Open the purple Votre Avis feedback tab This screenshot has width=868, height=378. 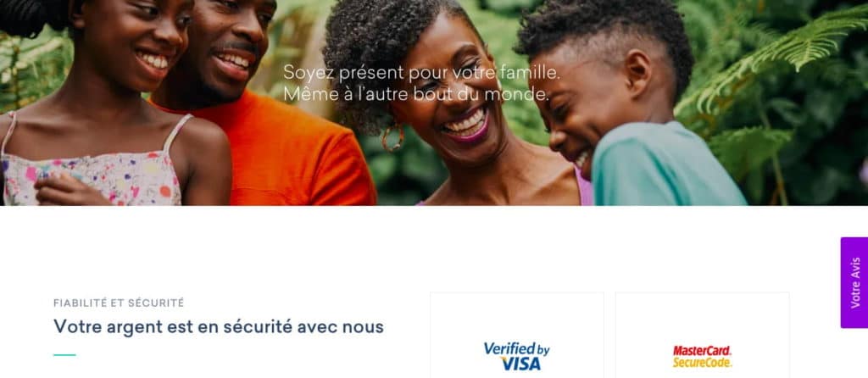pos(854,282)
